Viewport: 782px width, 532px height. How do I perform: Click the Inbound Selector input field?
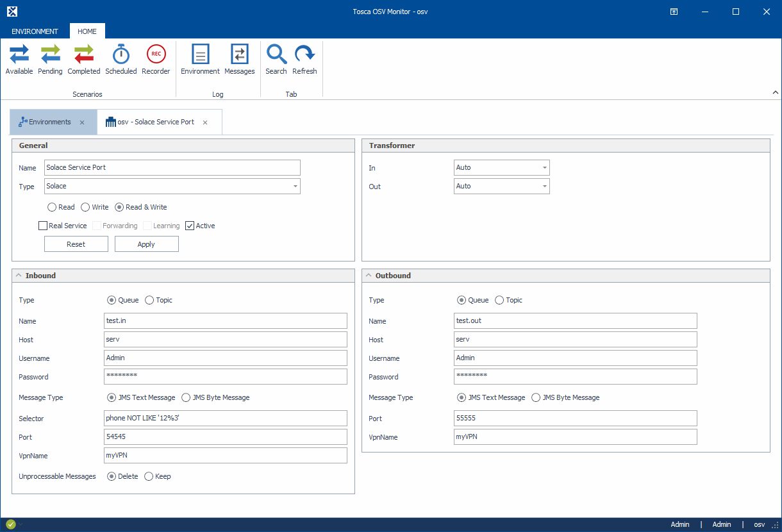[x=225, y=419]
